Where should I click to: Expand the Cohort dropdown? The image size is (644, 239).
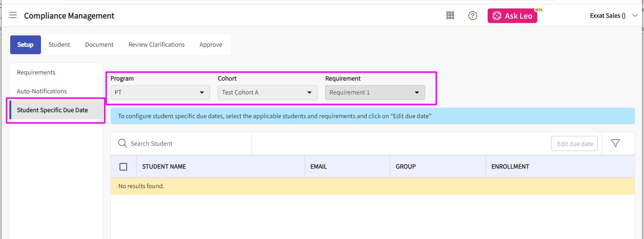[x=267, y=93]
